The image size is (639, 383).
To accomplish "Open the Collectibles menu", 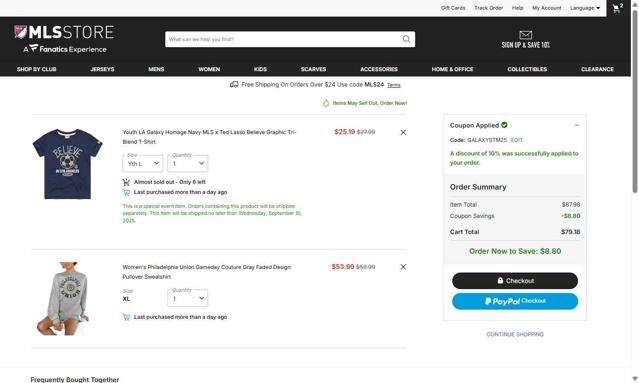I will coord(527,69).
